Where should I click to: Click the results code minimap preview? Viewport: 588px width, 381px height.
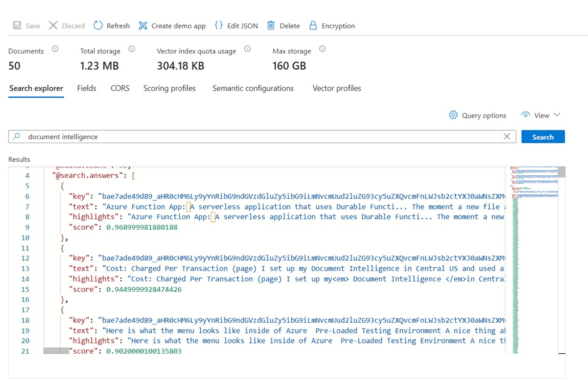(x=534, y=260)
